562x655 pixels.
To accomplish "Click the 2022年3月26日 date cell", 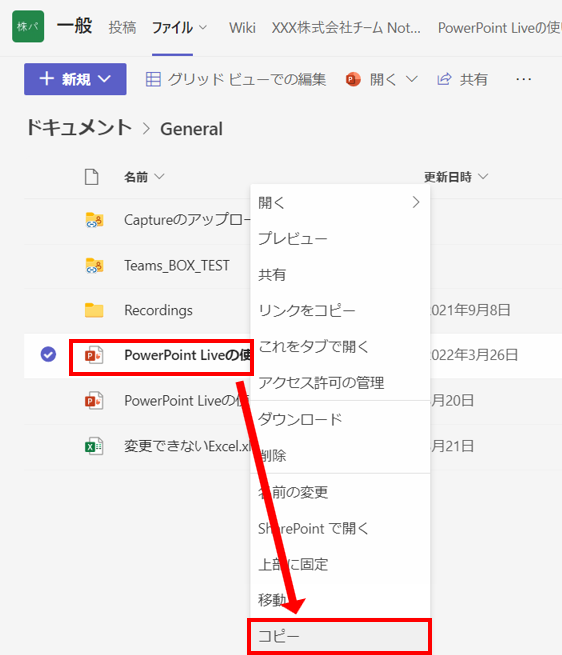I will [474, 355].
